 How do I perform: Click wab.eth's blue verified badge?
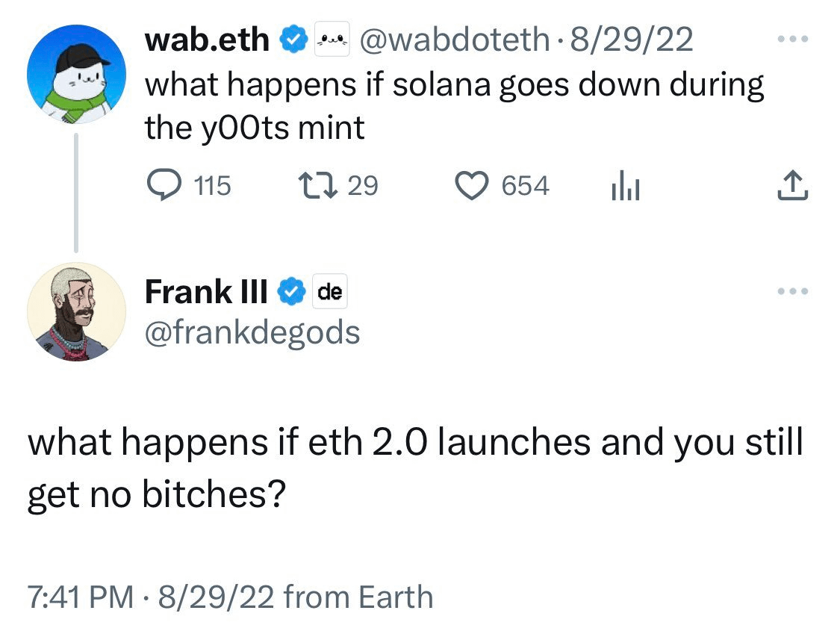[x=293, y=39]
